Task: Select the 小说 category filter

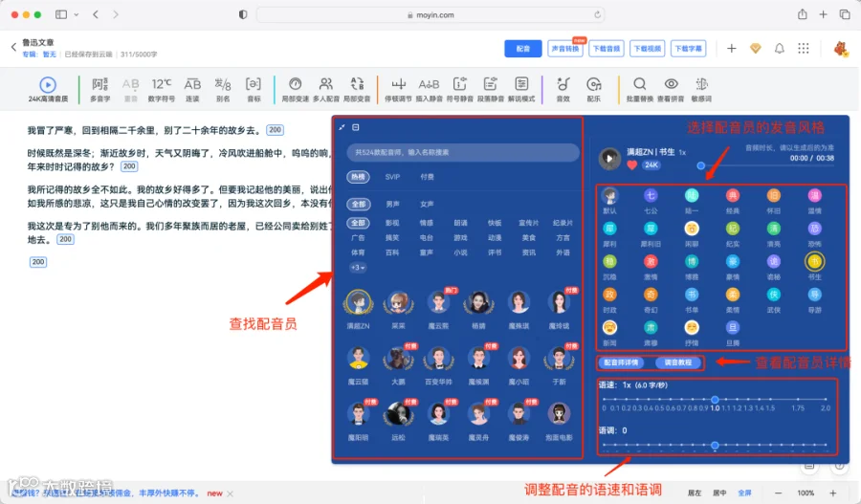Action: (460, 252)
